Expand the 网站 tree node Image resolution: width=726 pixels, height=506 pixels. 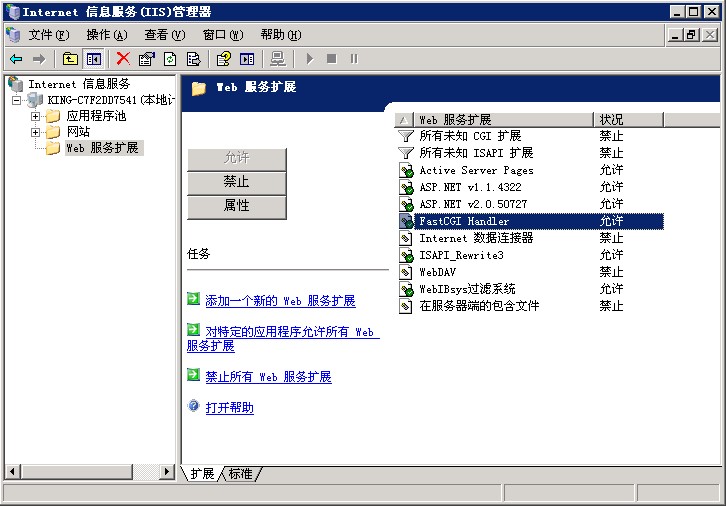tap(35, 132)
